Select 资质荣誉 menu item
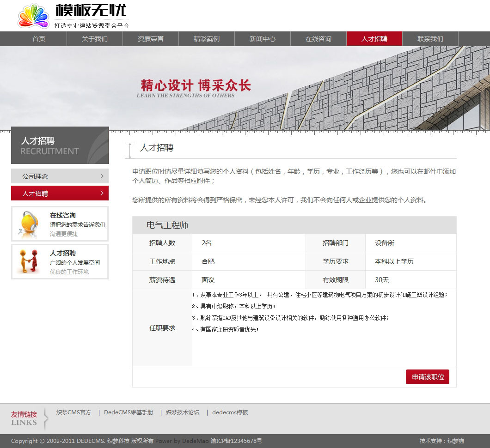The width and height of the screenshot is (490, 448). click(150, 39)
